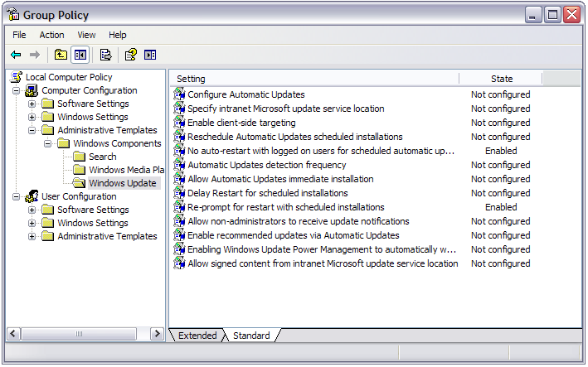Click icon beside Configure Automatic Updates
This screenshot has height=367, width=588.
pos(179,94)
